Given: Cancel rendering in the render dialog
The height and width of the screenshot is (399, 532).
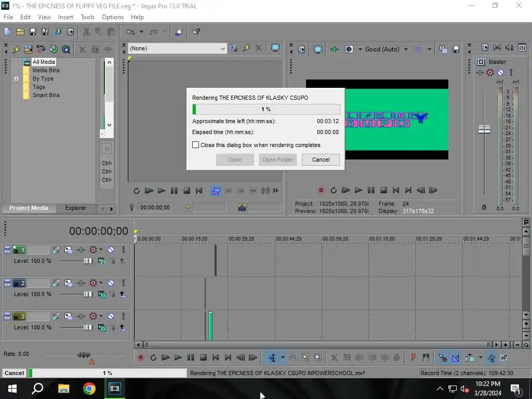Looking at the screenshot, I should (321, 160).
